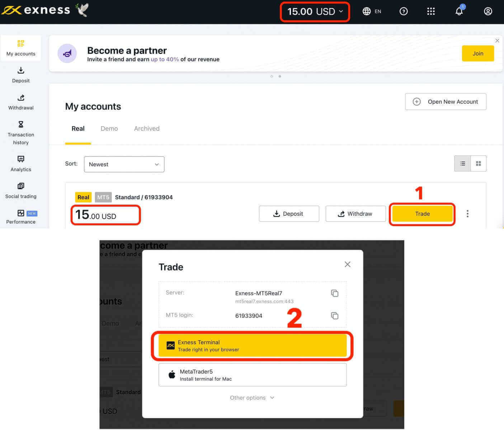Switch to the Archived accounts tab
Image resolution: width=504 pixels, height=430 pixels.
click(147, 129)
